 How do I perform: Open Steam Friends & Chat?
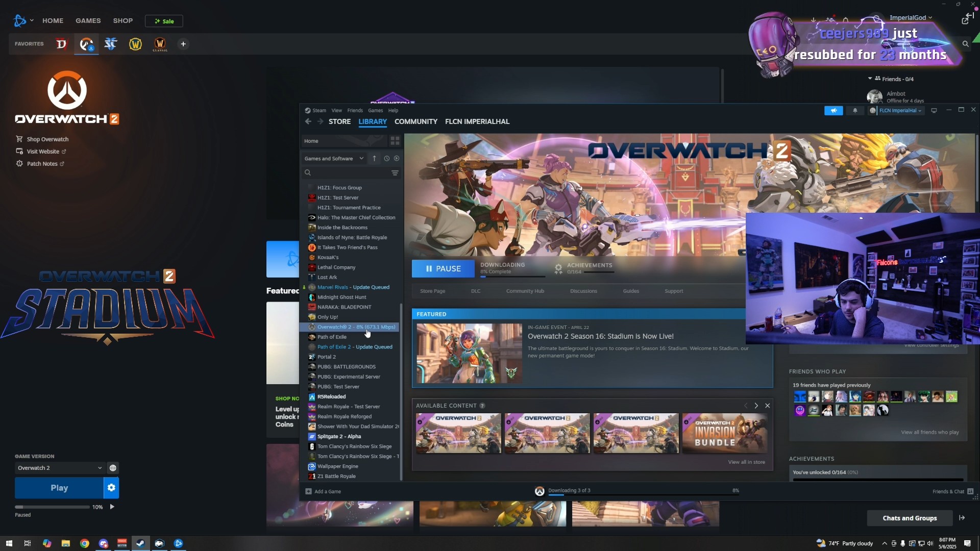pyautogui.click(x=953, y=491)
